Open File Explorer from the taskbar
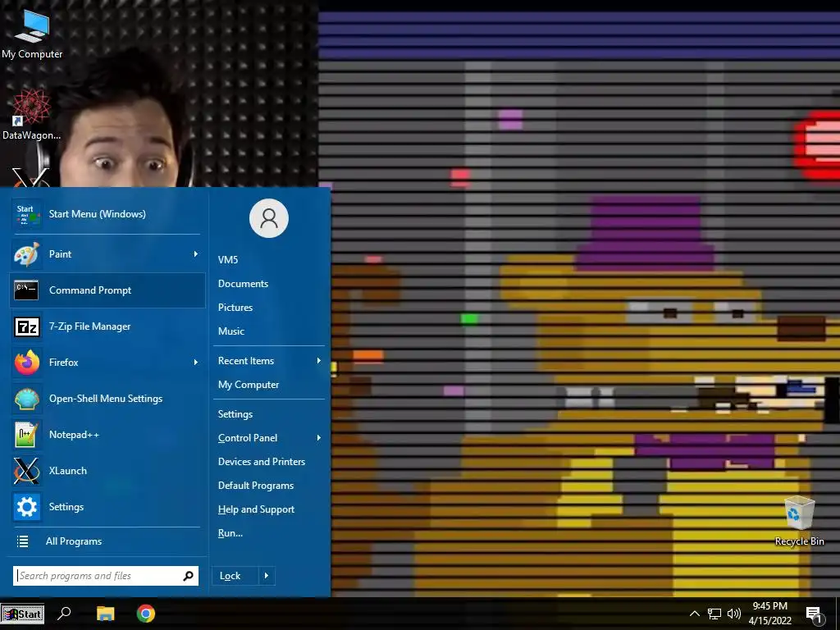Screen dimensions: 840x630 pyautogui.click(x=106, y=614)
